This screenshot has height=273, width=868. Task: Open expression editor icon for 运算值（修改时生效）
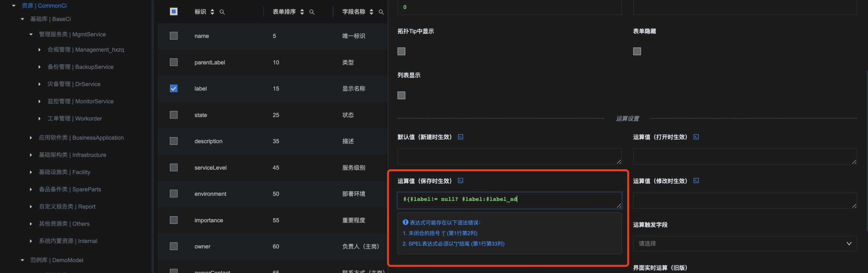coord(696,181)
